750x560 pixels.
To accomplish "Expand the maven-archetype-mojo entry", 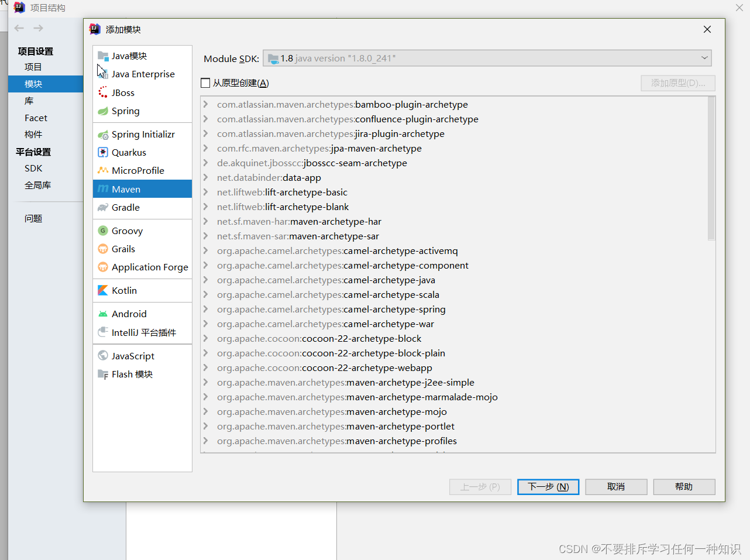I will coord(206,411).
